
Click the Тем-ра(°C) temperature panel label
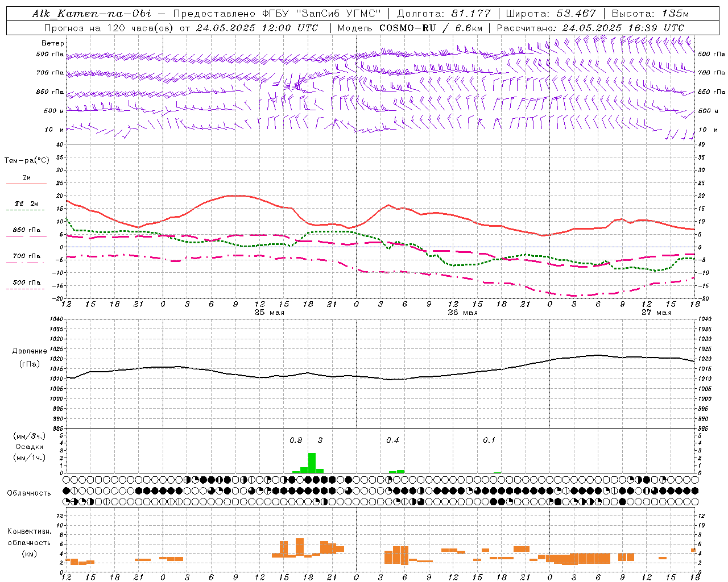pyautogui.click(x=27, y=161)
